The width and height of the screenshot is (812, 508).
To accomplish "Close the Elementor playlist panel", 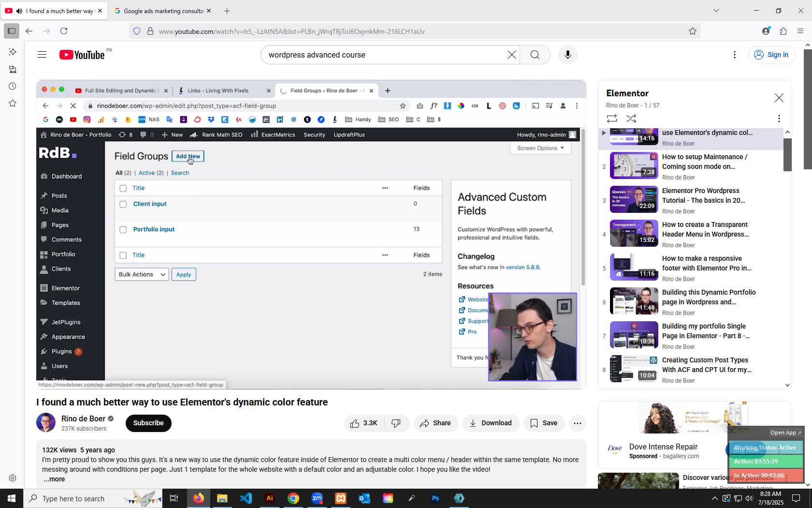I will pyautogui.click(x=779, y=98).
